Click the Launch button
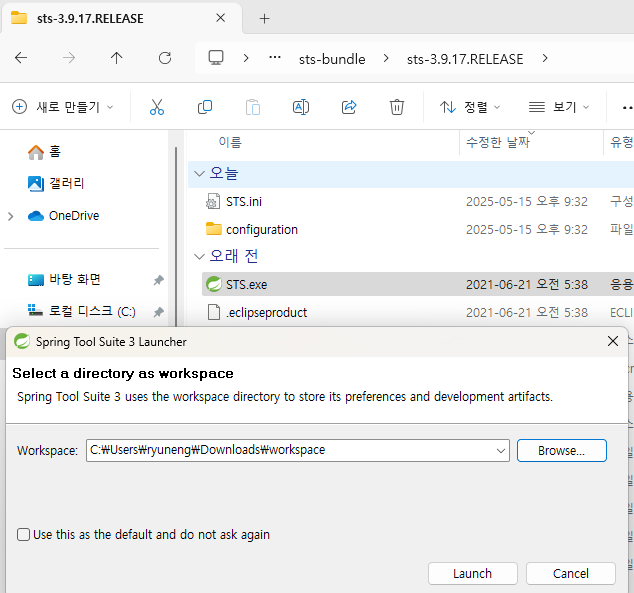This screenshot has width=634, height=593. 473,573
